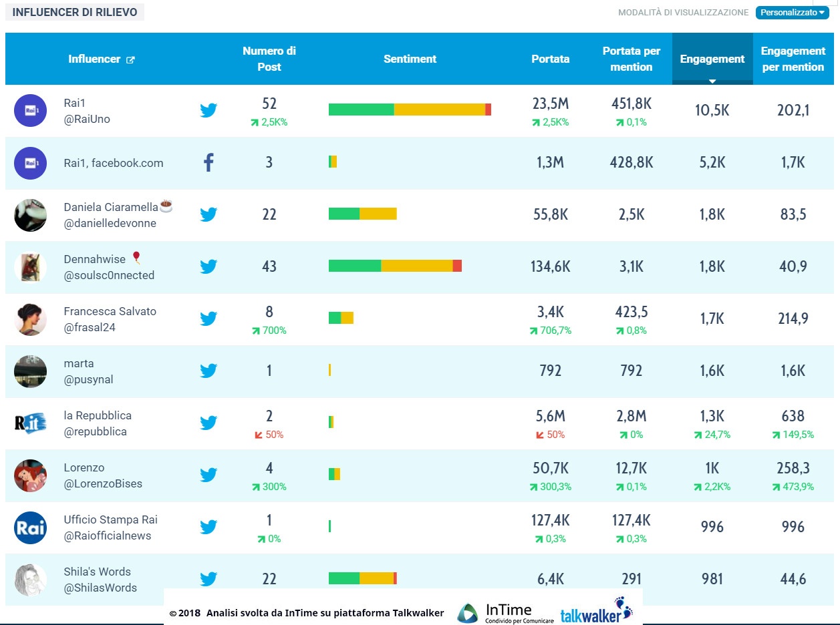
Task: Click the 428,8K Portata per mention value
Action: [x=632, y=162]
